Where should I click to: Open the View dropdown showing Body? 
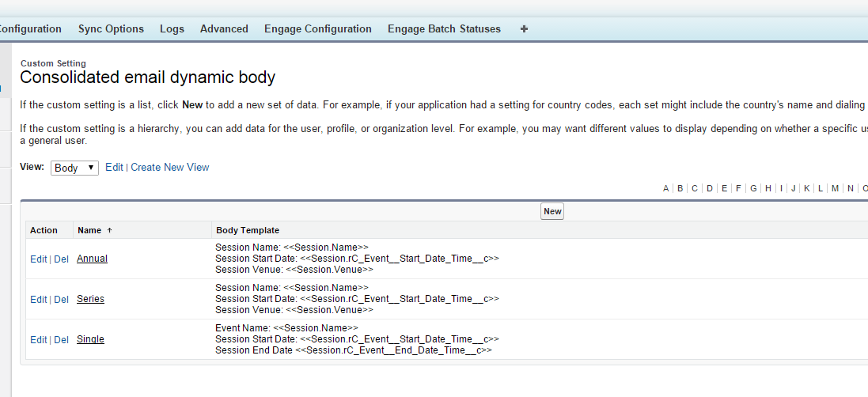(74, 168)
